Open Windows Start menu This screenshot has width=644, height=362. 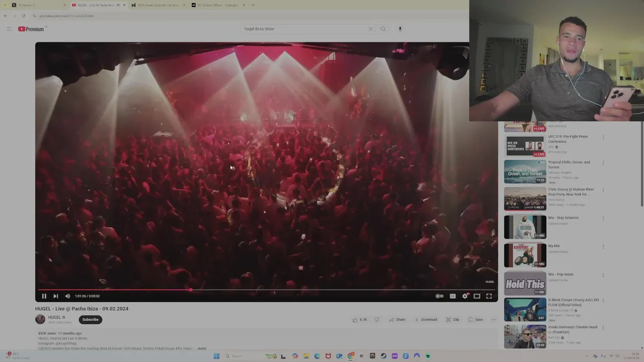click(216, 356)
